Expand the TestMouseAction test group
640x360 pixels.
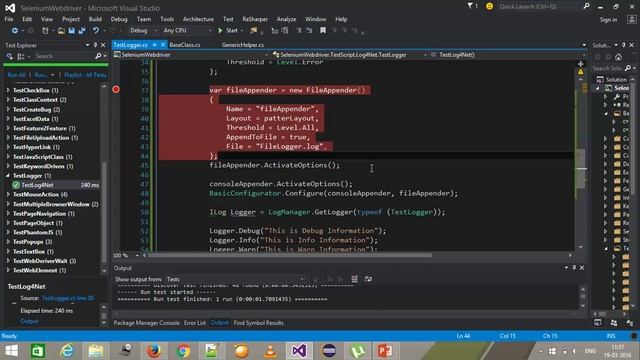click(x=8, y=194)
